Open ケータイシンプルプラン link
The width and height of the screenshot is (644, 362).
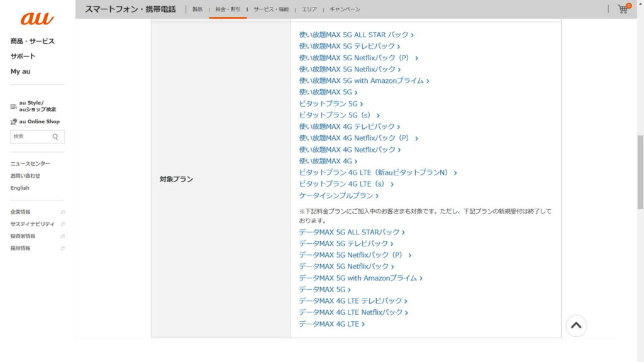click(339, 196)
